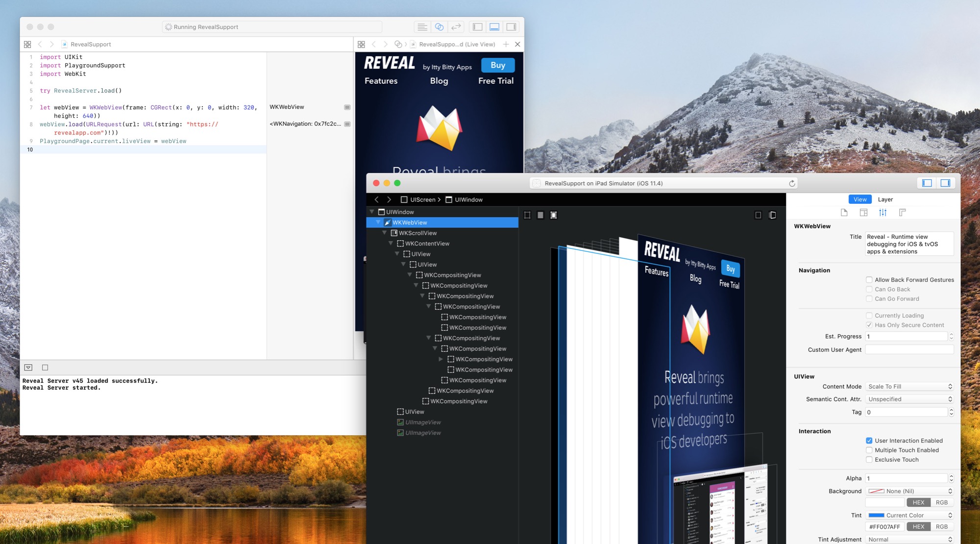Click the Background None color swatch
This screenshot has height=544, width=980.
876,491
